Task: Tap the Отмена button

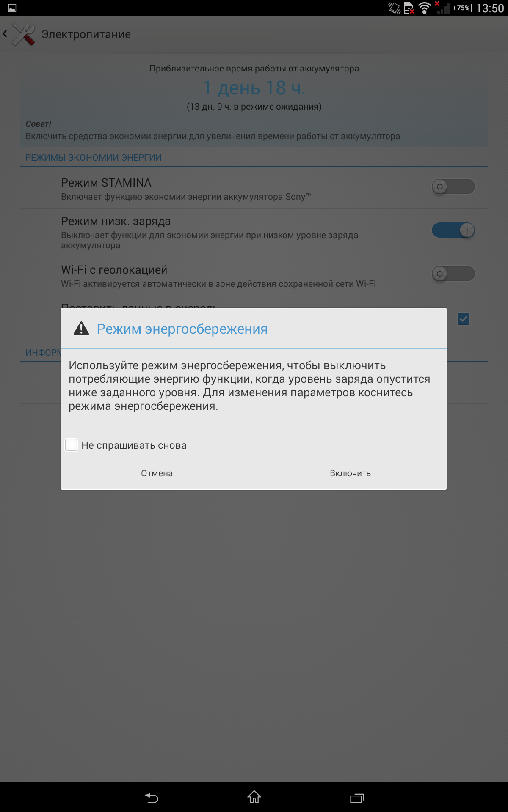Action: click(x=157, y=473)
